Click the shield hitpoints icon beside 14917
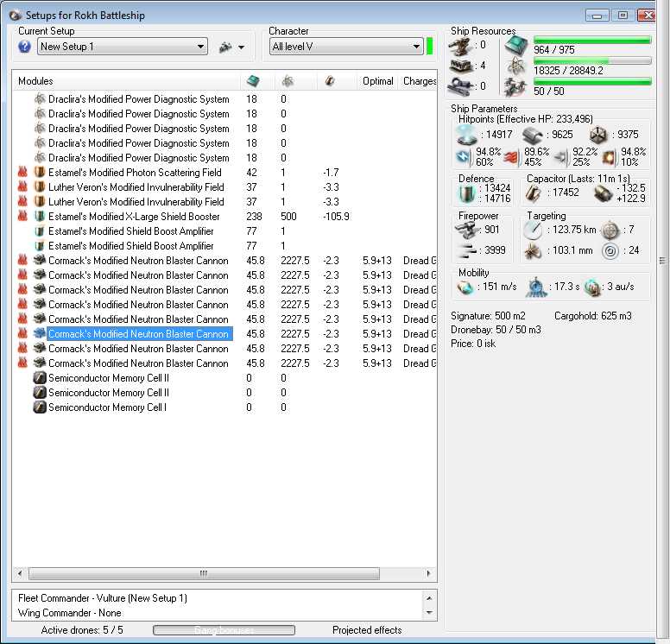The height and width of the screenshot is (644, 670). click(466, 135)
